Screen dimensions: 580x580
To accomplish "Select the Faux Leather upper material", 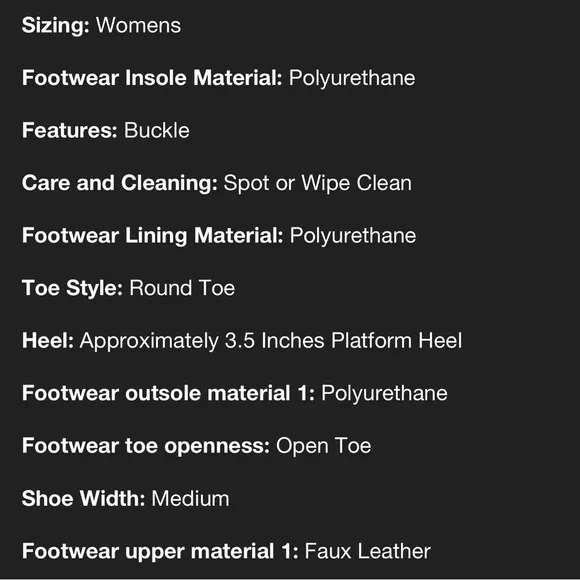I will tap(367, 551).
